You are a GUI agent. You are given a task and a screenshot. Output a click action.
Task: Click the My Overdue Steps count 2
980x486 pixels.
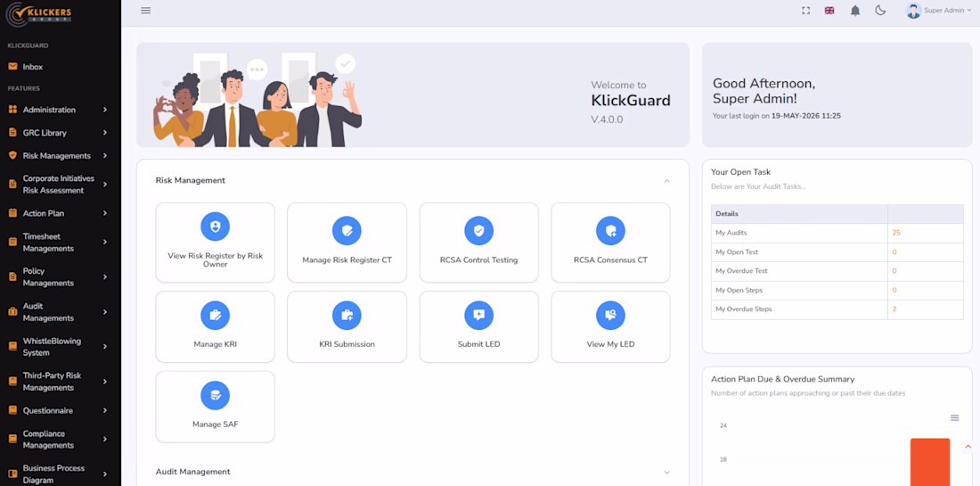point(894,309)
